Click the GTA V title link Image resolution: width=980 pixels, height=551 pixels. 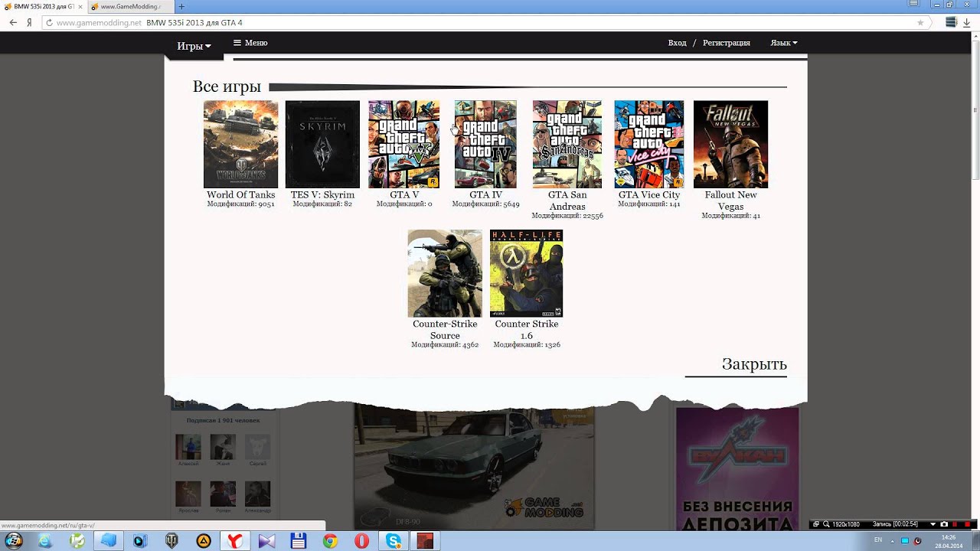[404, 195]
